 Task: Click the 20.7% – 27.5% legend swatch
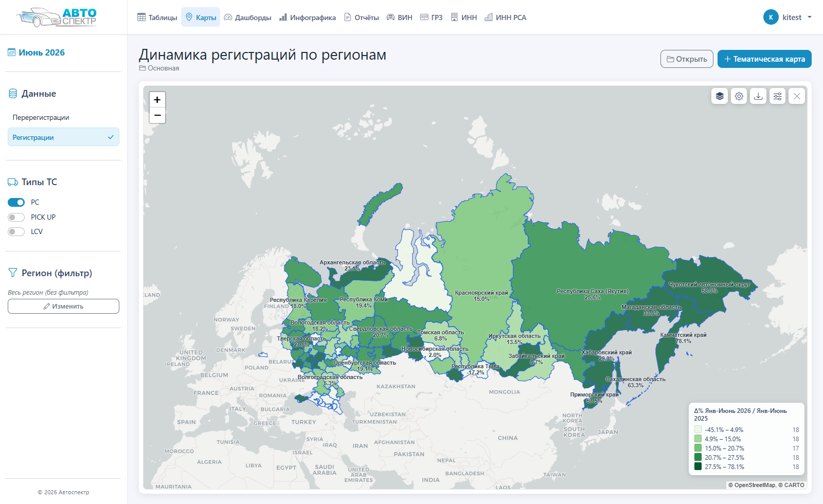pyautogui.click(x=698, y=457)
